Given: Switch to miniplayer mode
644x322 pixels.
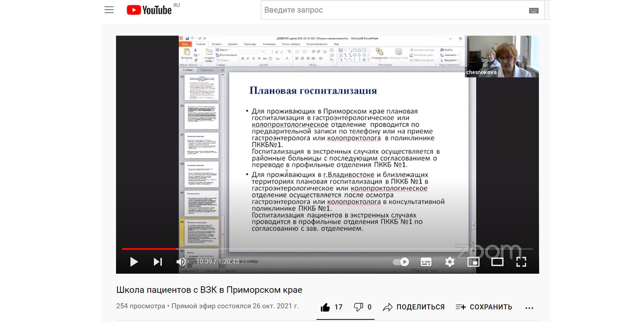Looking at the screenshot, I should pyautogui.click(x=473, y=262).
